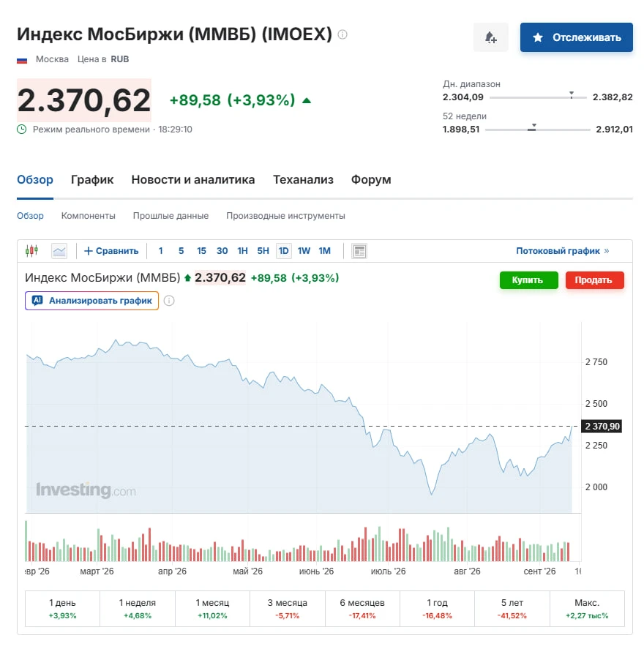Set chart interval to 15 minutes
Viewport: 644px width, 649px height.
(x=201, y=251)
